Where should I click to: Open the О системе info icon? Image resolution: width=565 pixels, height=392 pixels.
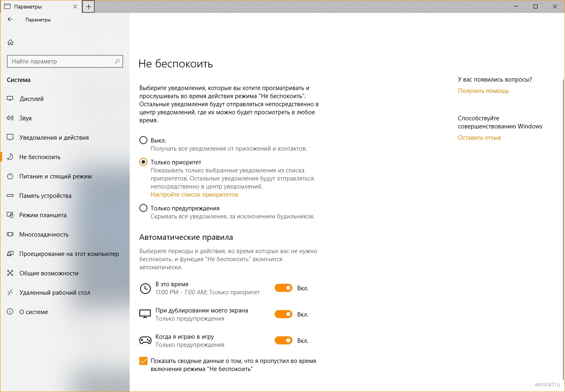pyautogui.click(x=11, y=312)
